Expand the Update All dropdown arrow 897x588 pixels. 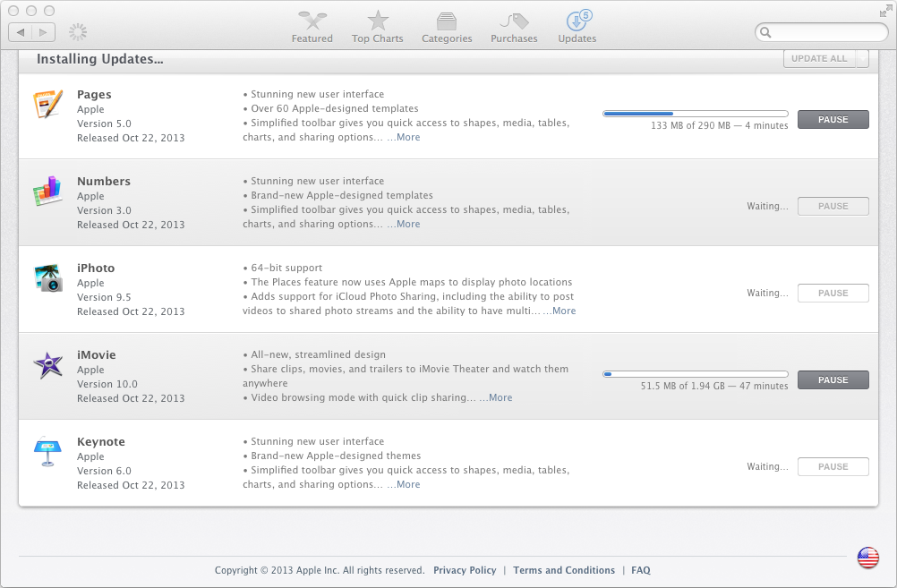pyautogui.click(x=862, y=58)
